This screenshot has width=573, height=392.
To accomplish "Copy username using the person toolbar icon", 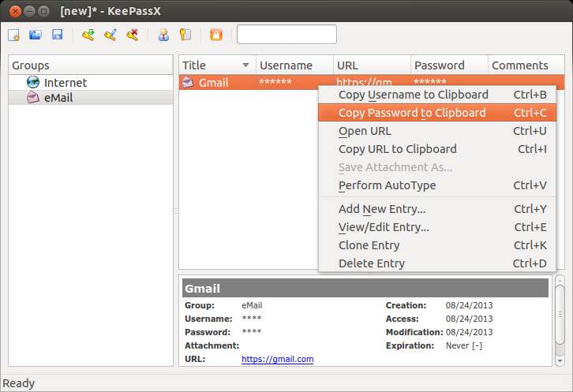I will (163, 35).
